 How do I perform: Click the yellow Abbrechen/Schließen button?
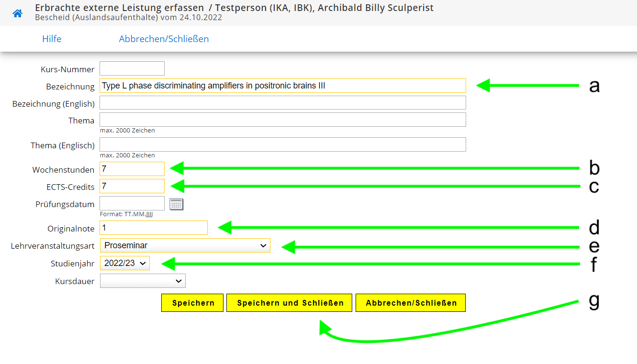(411, 303)
